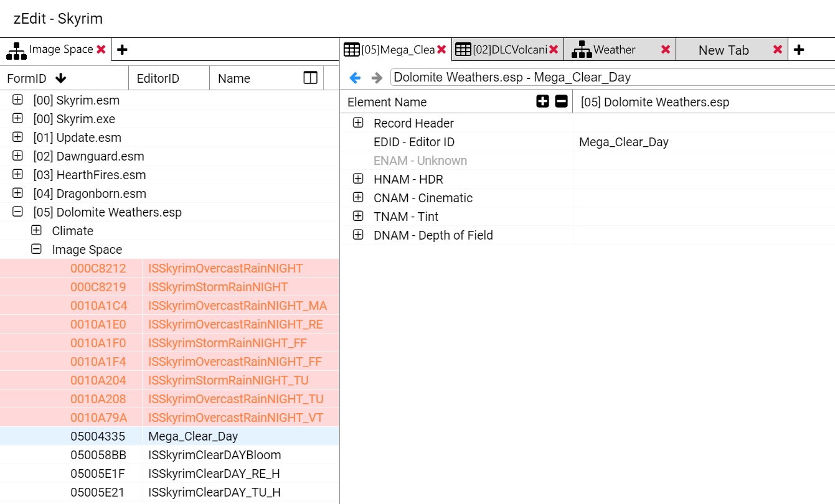Expand the Climate group
The width and height of the screenshot is (835, 504).
pyautogui.click(x=36, y=230)
